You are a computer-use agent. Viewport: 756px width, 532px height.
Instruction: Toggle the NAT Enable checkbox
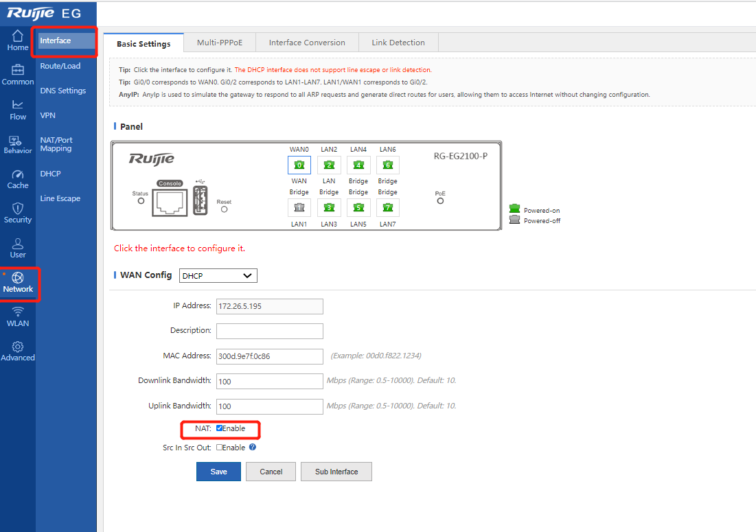pyautogui.click(x=219, y=428)
